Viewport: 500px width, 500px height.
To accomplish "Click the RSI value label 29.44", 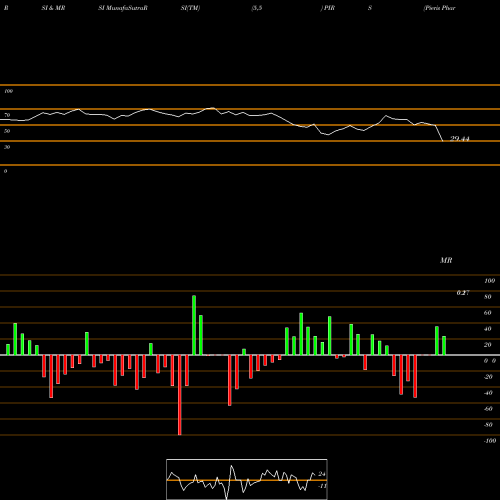I will [x=460, y=139].
